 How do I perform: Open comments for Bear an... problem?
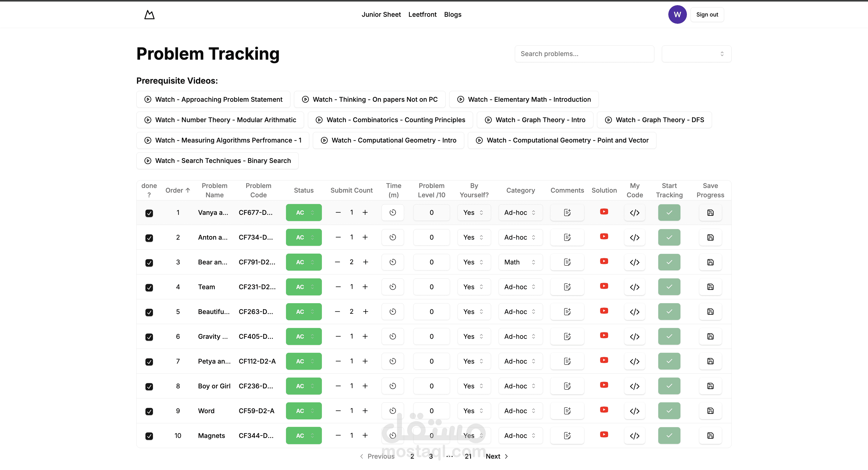click(567, 262)
